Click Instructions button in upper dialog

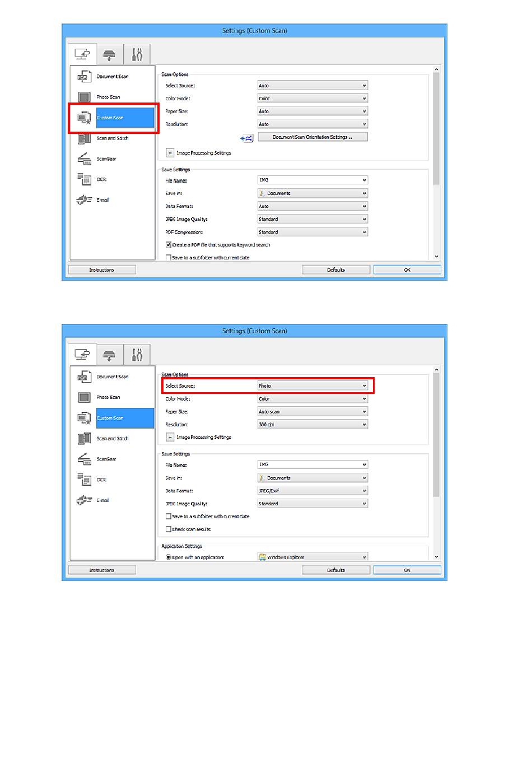(102, 270)
